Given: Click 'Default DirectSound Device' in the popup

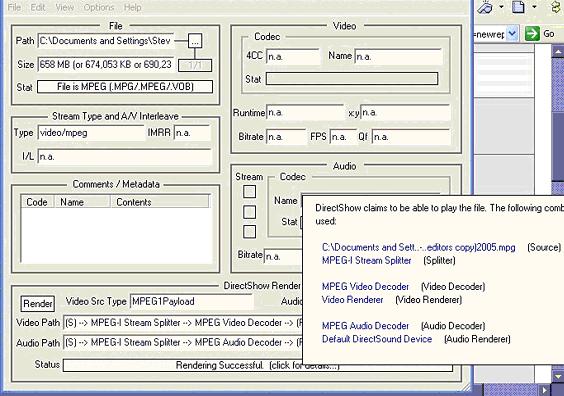Looking at the screenshot, I should (x=377, y=339).
